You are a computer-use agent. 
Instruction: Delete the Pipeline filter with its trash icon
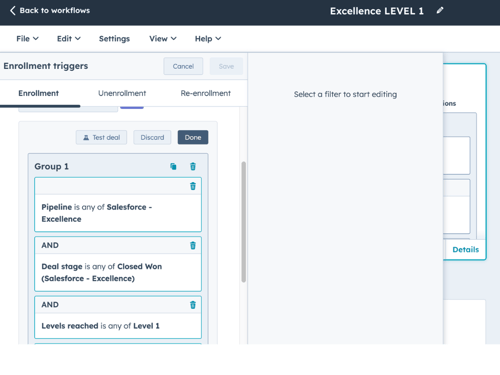click(193, 186)
